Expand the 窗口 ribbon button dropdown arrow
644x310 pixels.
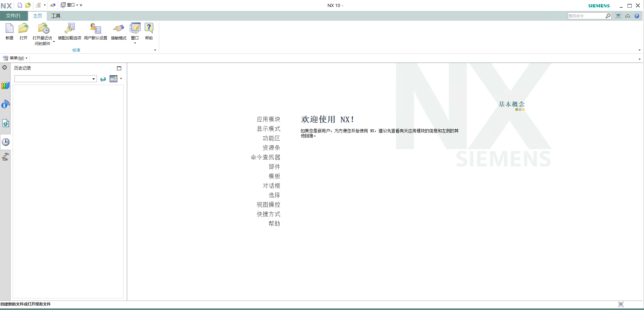135,43
